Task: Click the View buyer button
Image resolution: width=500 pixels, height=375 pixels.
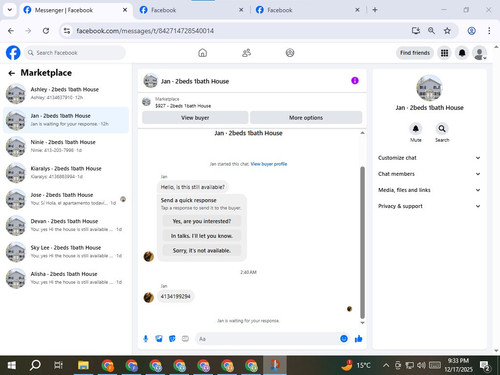Action: point(195,118)
